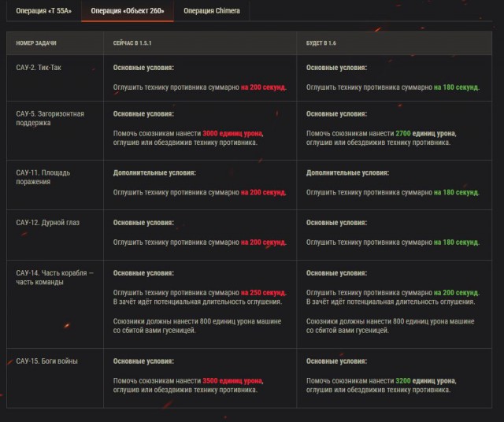Screen dimensions: 504x422
Task: Click green 'на 200 секунд' in САУ-14 row
Action: (457, 293)
